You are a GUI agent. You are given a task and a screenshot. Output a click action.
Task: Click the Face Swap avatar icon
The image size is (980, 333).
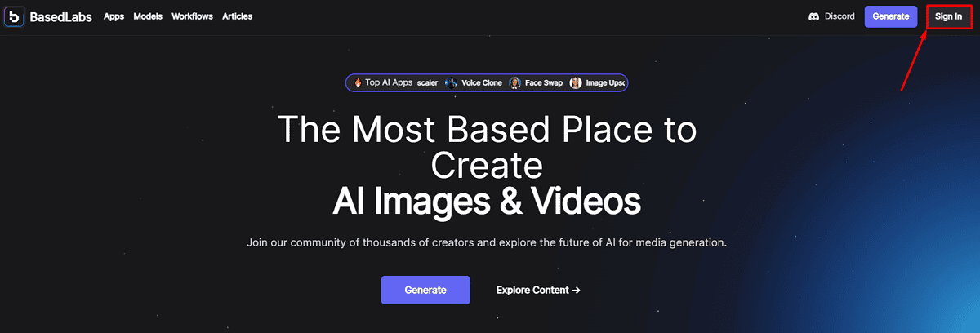pyautogui.click(x=514, y=82)
